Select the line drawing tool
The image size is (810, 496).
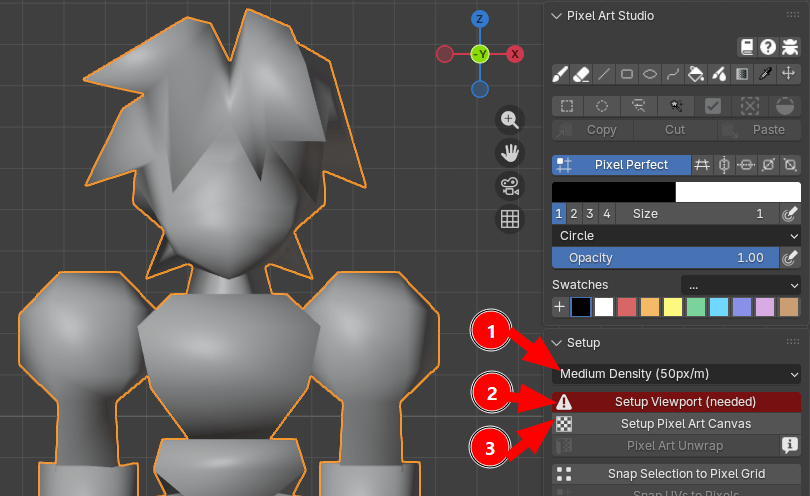pos(603,74)
